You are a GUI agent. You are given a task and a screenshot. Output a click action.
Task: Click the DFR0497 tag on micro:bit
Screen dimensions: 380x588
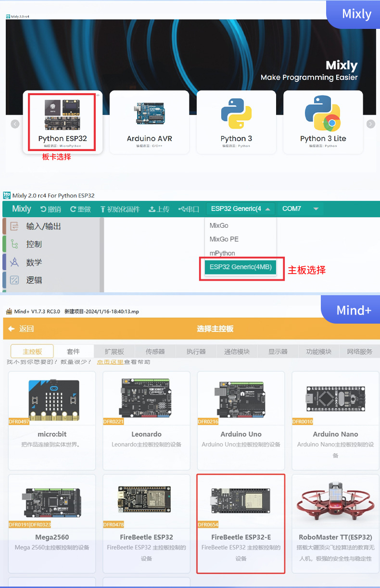tap(19, 421)
